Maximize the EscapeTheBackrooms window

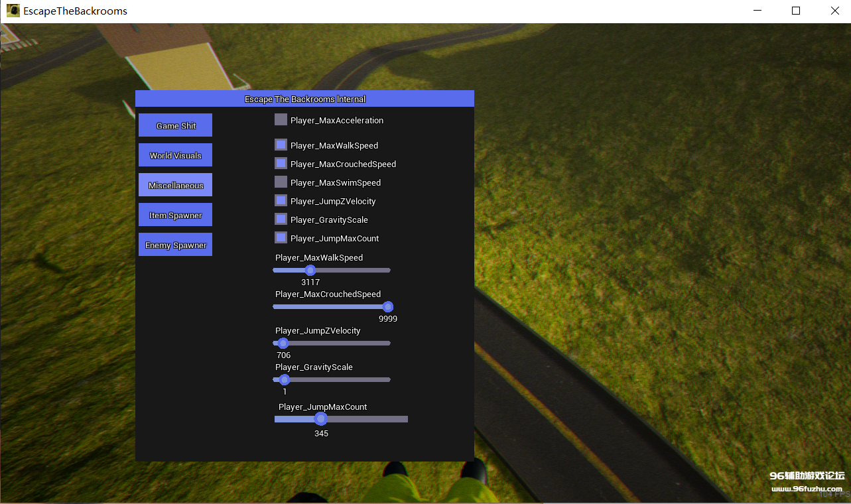click(x=796, y=11)
